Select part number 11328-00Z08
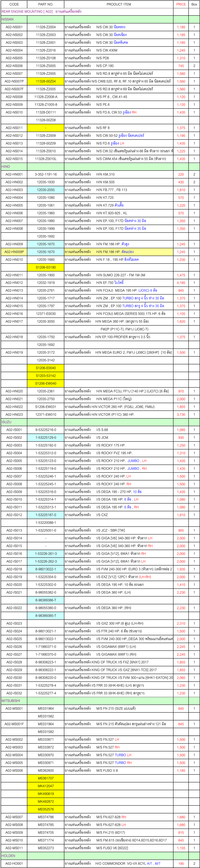This screenshot has height=868, width=200. tap(46, 120)
